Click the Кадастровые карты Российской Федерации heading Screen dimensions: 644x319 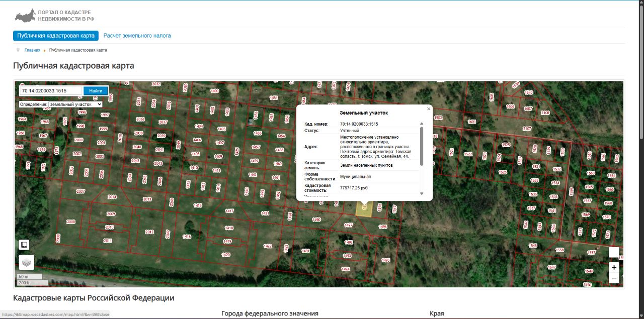[94, 298]
